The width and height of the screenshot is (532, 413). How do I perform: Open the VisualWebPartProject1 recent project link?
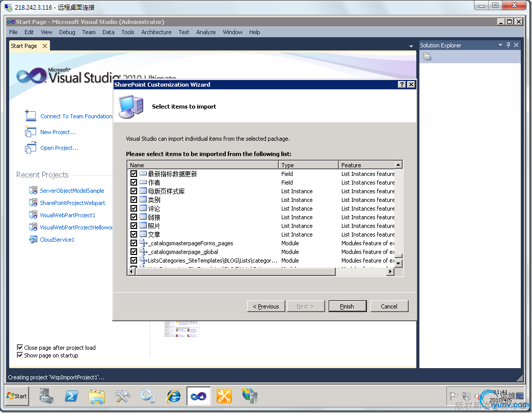(67, 215)
